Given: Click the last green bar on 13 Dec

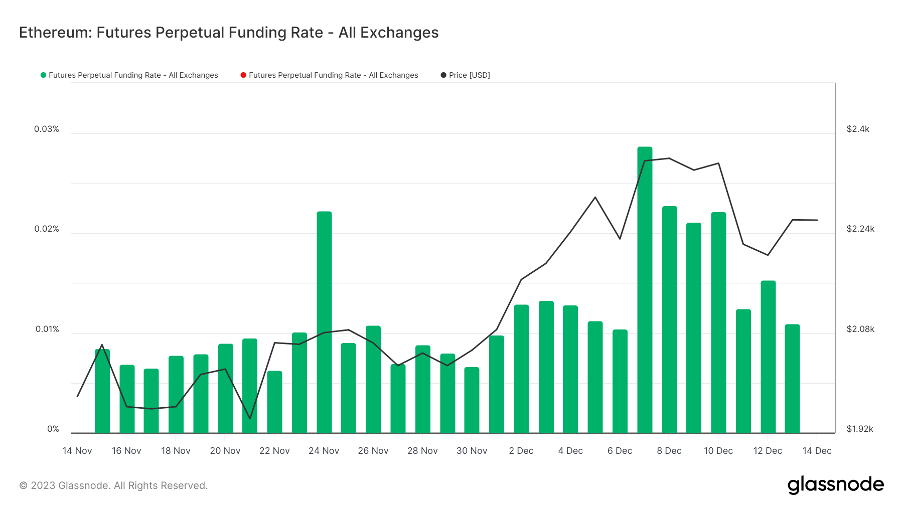Looking at the screenshot, I should 792,378.
